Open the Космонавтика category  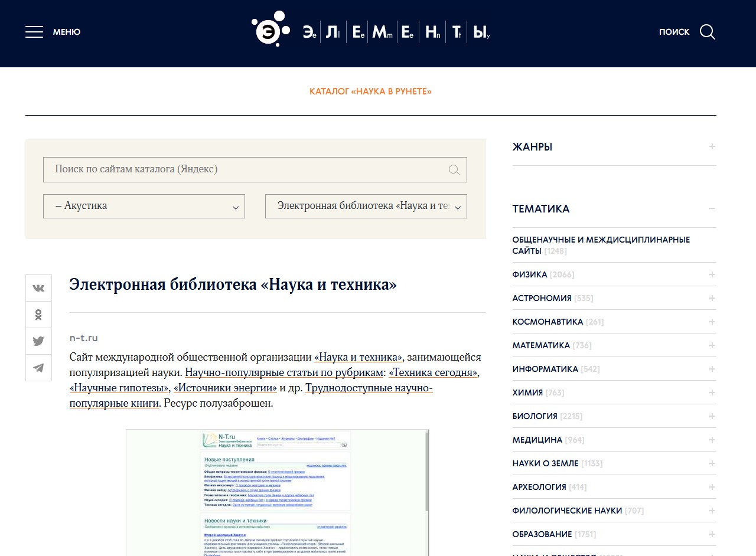[548, 322]
